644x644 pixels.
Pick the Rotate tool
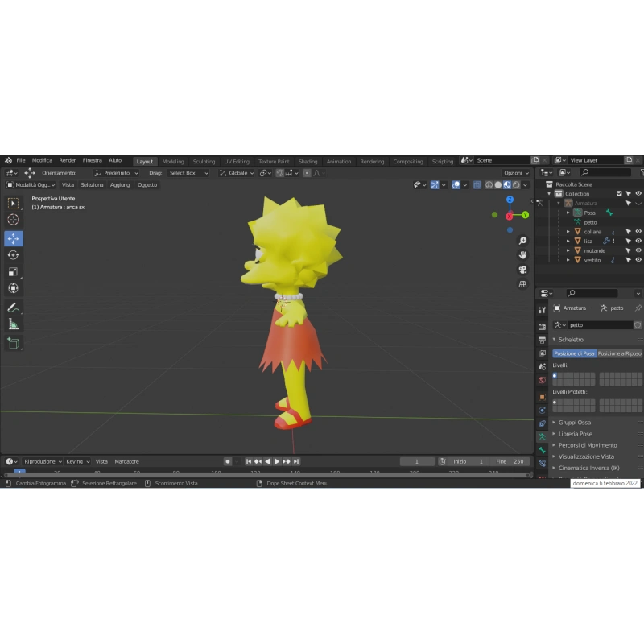[x=13, y=255]
